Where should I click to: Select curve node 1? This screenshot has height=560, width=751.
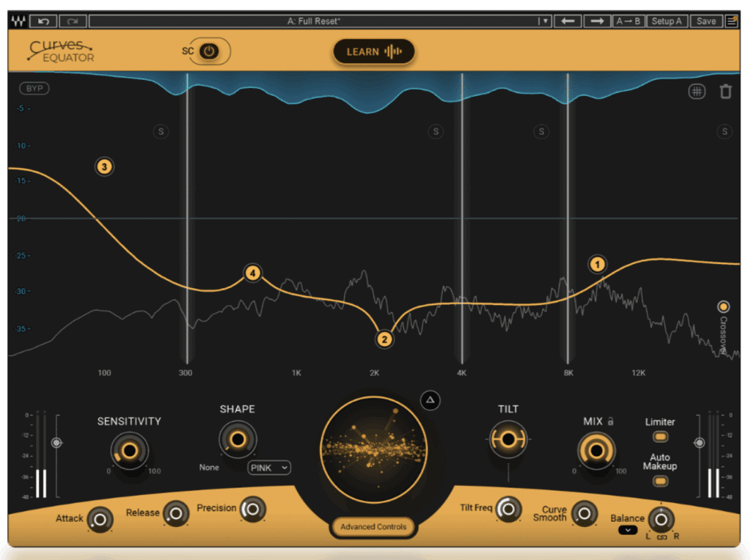[x=597, y=264]
